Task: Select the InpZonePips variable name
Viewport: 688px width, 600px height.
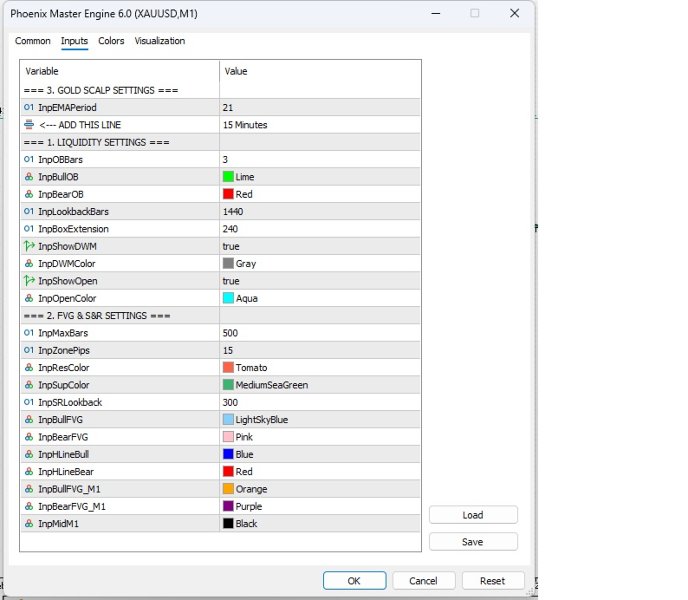Action: click(x=64, y=350)
